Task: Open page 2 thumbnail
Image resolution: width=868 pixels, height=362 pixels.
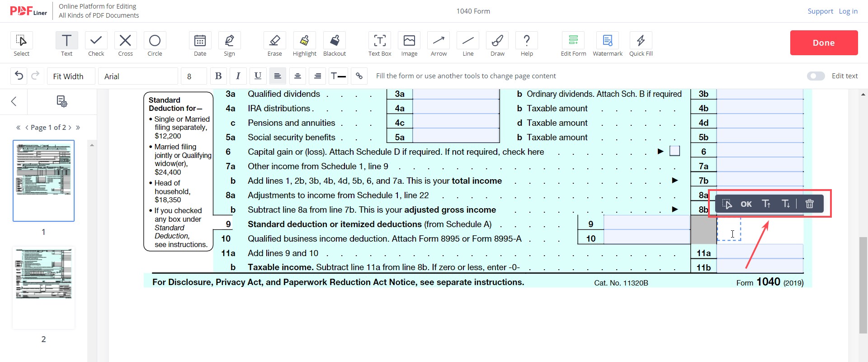Action: (x=43, y=288)
